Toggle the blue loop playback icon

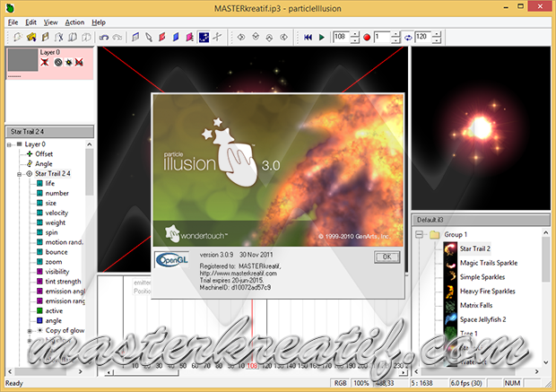[x=408, y=38]
